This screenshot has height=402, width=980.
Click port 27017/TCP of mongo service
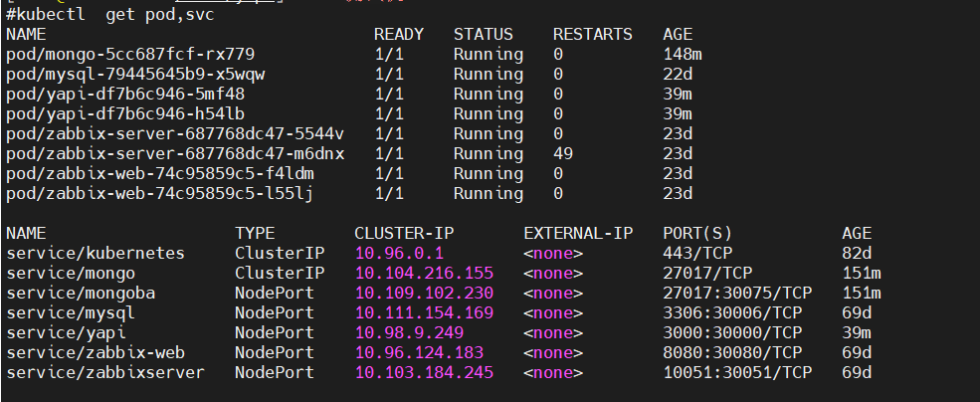tap(706, 274)
